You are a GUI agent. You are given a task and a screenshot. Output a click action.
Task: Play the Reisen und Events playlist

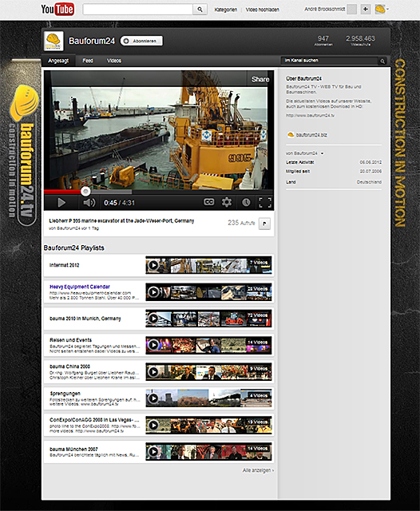coord(153,345)
